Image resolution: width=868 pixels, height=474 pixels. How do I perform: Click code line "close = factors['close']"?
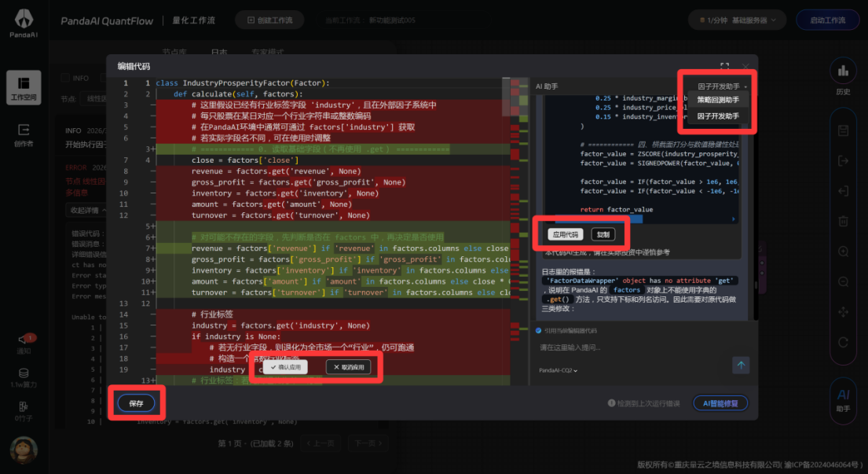point(245,160)
